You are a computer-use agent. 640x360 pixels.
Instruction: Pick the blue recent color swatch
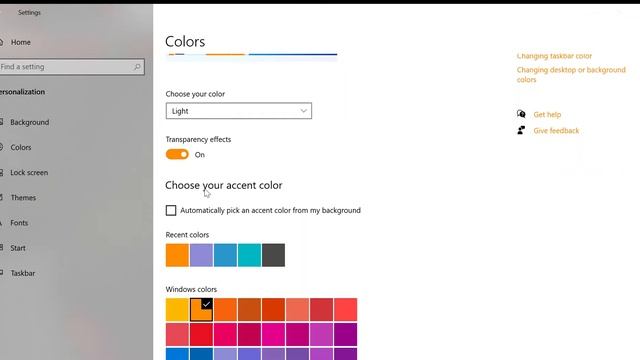click(225, 255)
